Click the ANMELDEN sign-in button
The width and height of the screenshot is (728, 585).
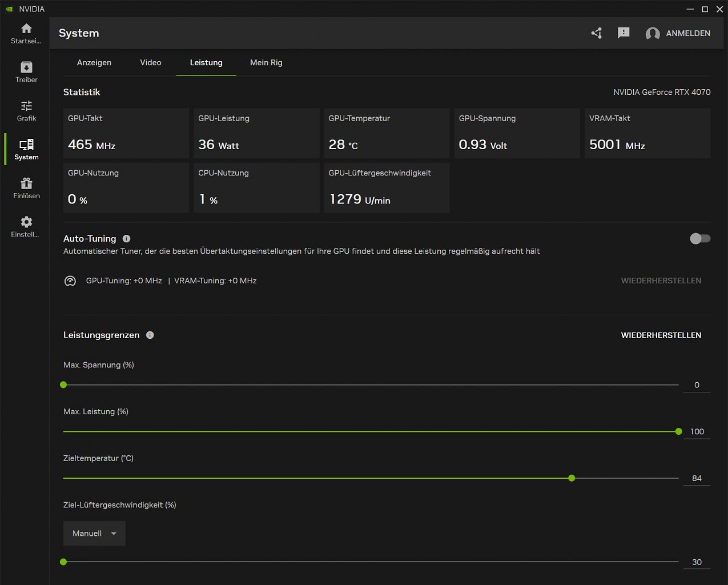pos(688,33)
